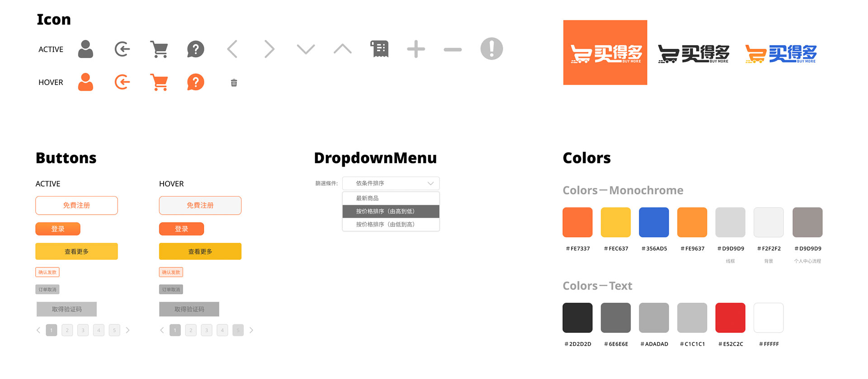Click previous arrow in HOVER pagination

click(162, 330)
